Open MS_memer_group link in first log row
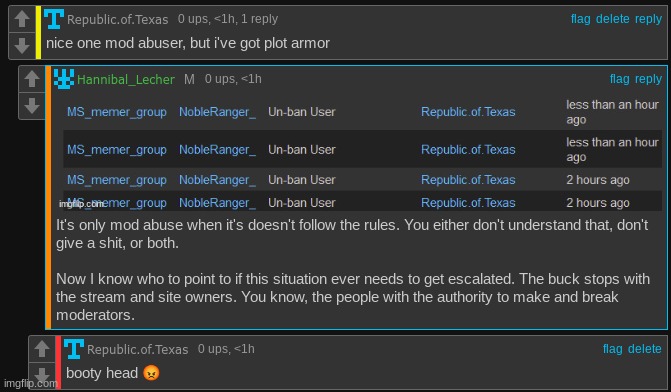This screenshot has height=392, width=671. coord(117,112)
